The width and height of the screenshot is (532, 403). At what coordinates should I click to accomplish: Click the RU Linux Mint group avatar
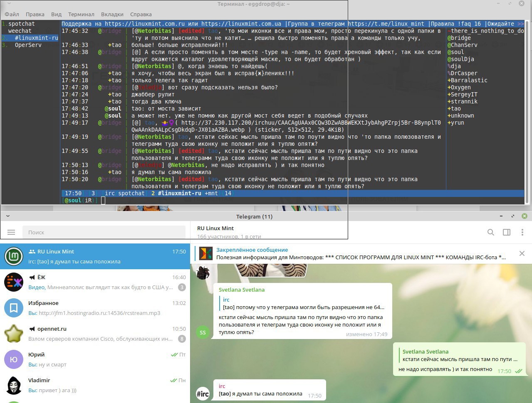point(14,256)
